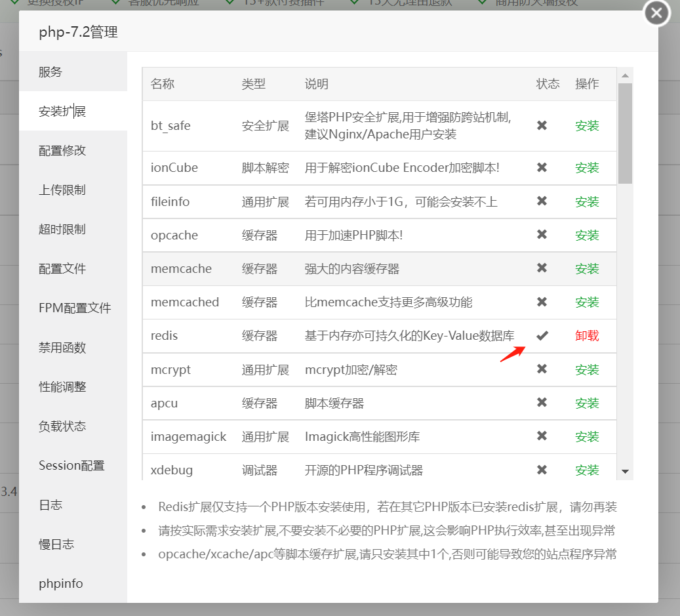
Task: Open the 禁用函数 section
Action: click(x=62, y=348)
